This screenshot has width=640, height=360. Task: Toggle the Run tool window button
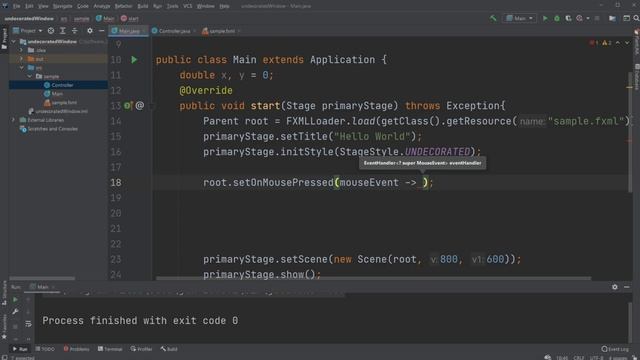20,349
